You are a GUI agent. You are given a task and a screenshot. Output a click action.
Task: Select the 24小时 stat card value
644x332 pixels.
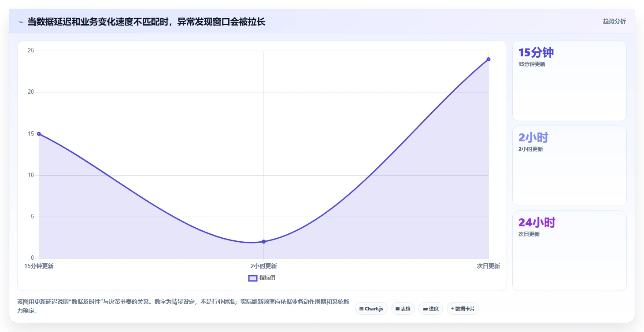[x=537, y=222]
